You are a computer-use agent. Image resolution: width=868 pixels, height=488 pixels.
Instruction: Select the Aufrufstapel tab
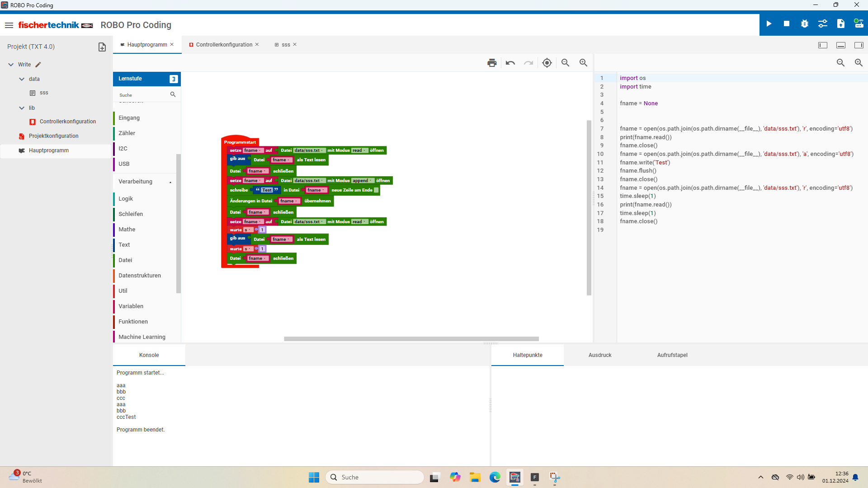(x=672, y=355)
